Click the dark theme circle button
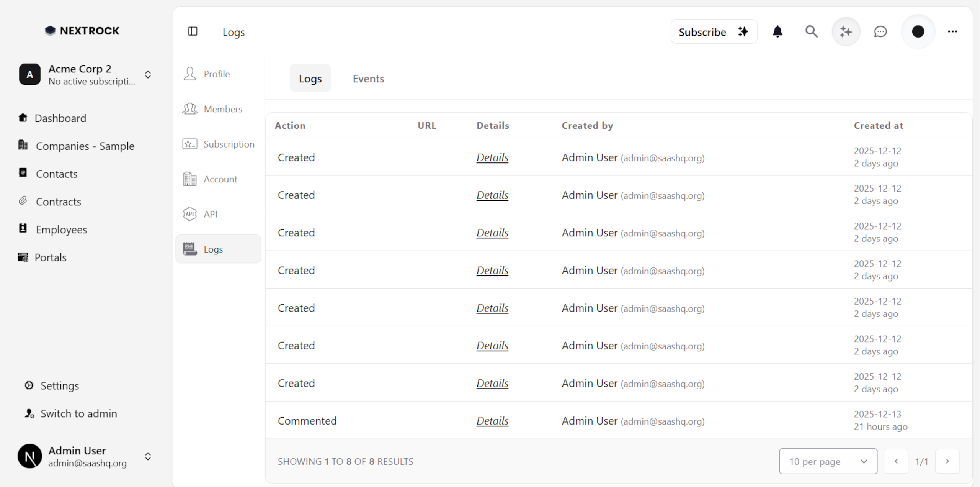The height and width of the screenshot is (487, 980). pos(918,31)
